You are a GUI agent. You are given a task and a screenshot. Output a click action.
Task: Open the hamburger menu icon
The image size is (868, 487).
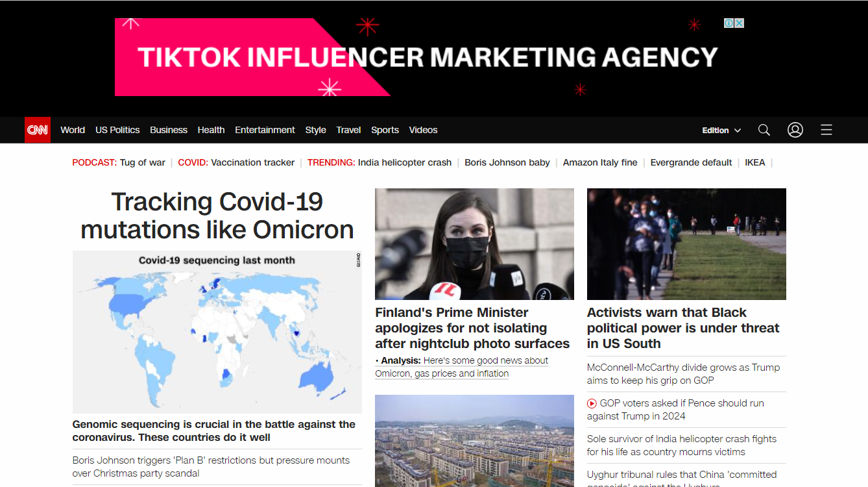(x=826, y=130)
